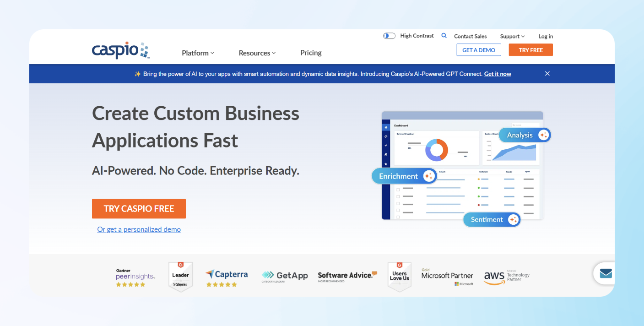Expand the Platform menu
The width and height of the screenshot is (644, 326).
tap(198, 53)
